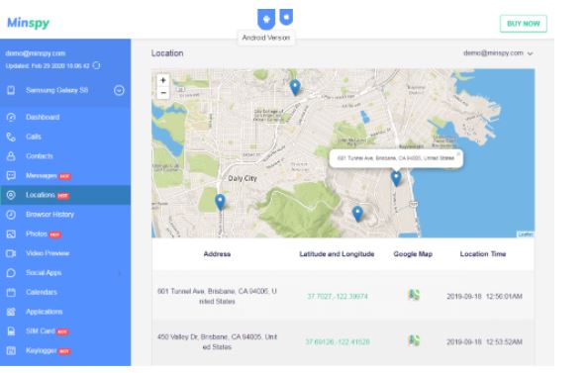Click the Google Map column header
Viewport: 588px width, 373px height.
point(413,254)
